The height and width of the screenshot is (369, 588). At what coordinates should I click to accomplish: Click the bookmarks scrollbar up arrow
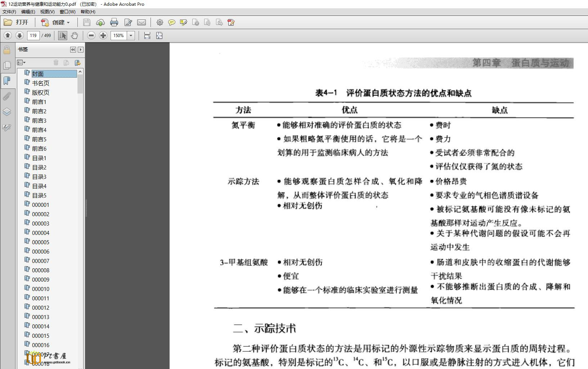(x=80, y=72)
